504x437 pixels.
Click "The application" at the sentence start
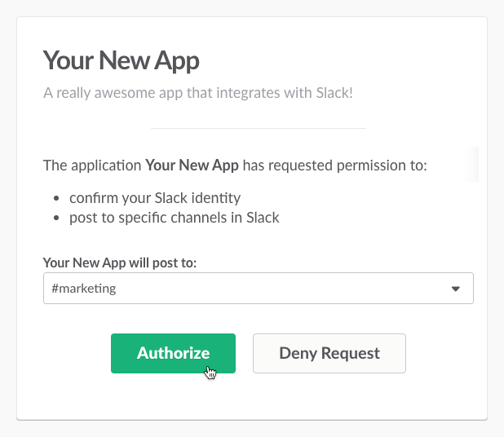coord(92,166)
